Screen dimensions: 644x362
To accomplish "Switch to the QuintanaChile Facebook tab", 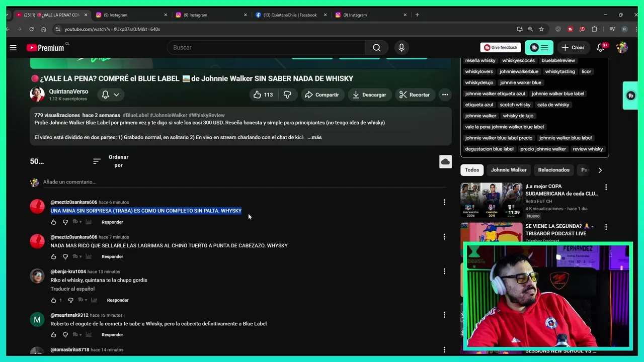I will pos(291,15).
